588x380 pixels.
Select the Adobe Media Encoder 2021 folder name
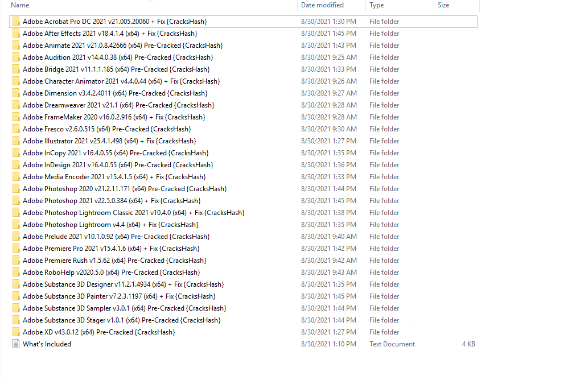[x=114, y=177]
